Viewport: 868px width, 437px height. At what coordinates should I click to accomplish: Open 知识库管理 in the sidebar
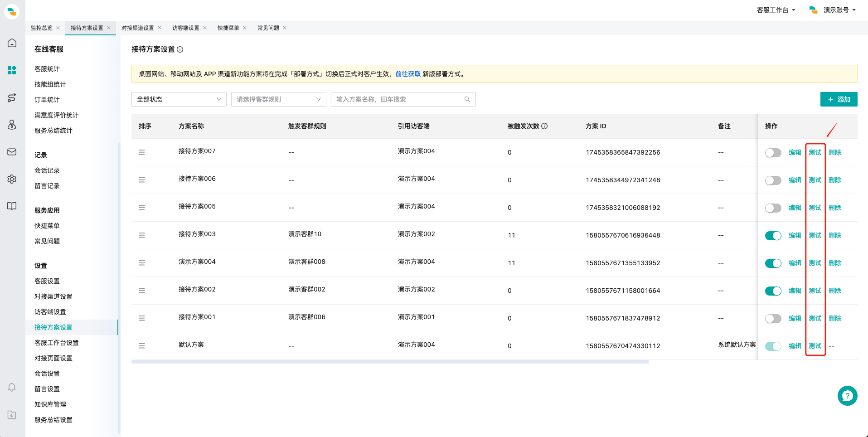[50, 404]
